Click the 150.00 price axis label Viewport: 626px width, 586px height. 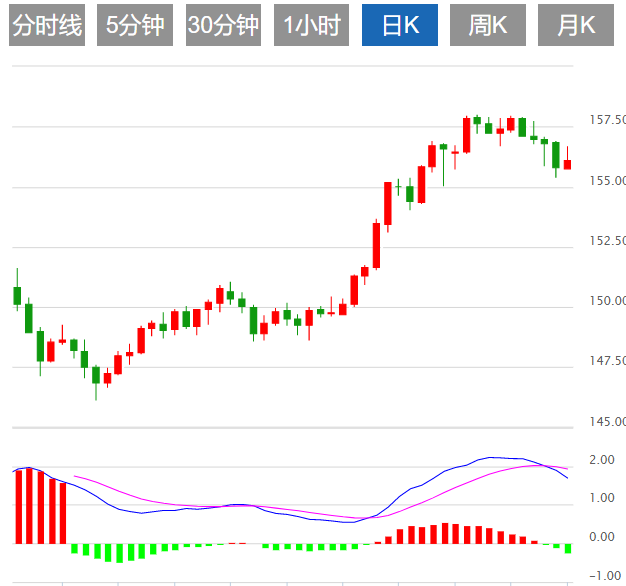[608, 301]
